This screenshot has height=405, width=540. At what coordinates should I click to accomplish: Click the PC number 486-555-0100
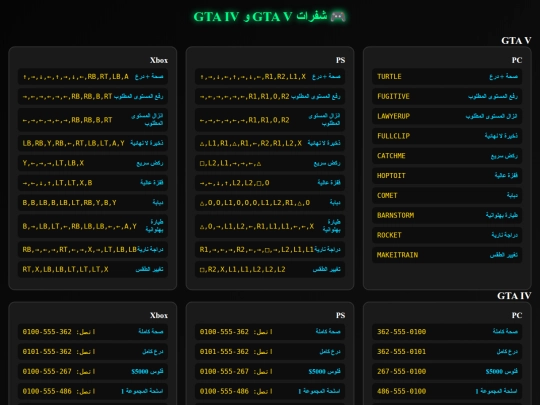pos(402,391)
